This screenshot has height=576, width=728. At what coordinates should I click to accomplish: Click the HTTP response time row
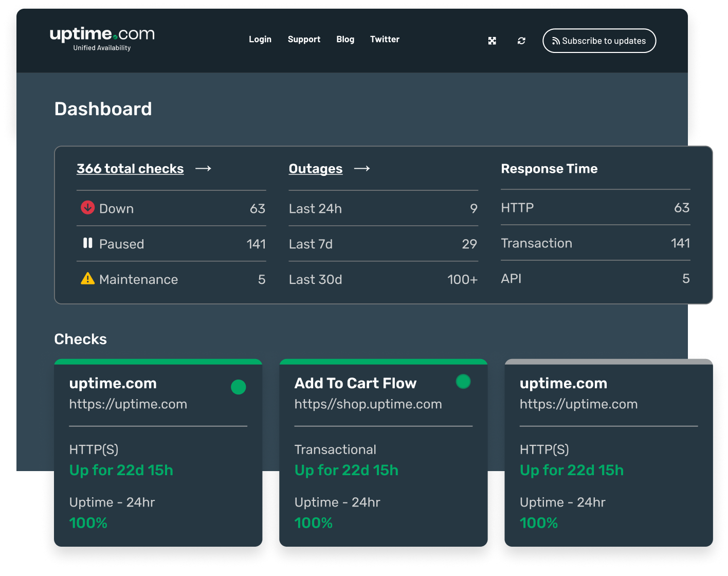[x=595, y=208]
